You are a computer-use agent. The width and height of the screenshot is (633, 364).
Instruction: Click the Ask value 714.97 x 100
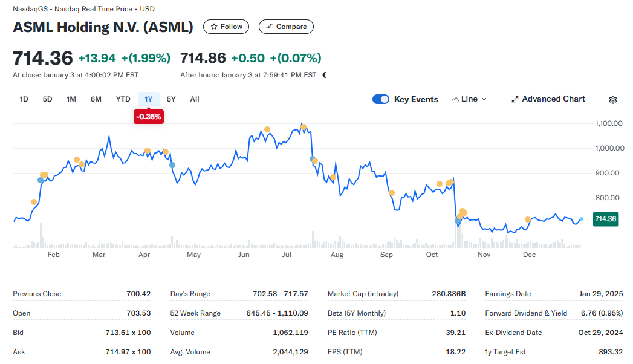point(128,352)
